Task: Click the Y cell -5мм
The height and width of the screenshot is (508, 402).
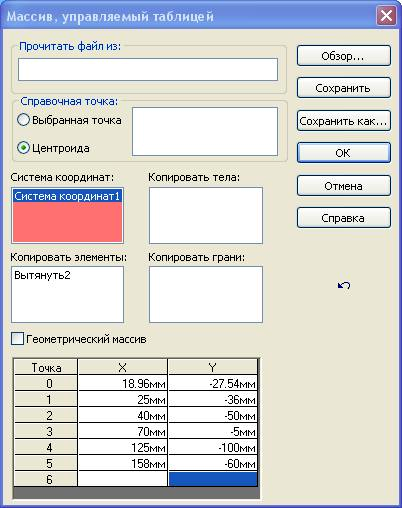Action: pyautogui.click(x=213, y=431)
